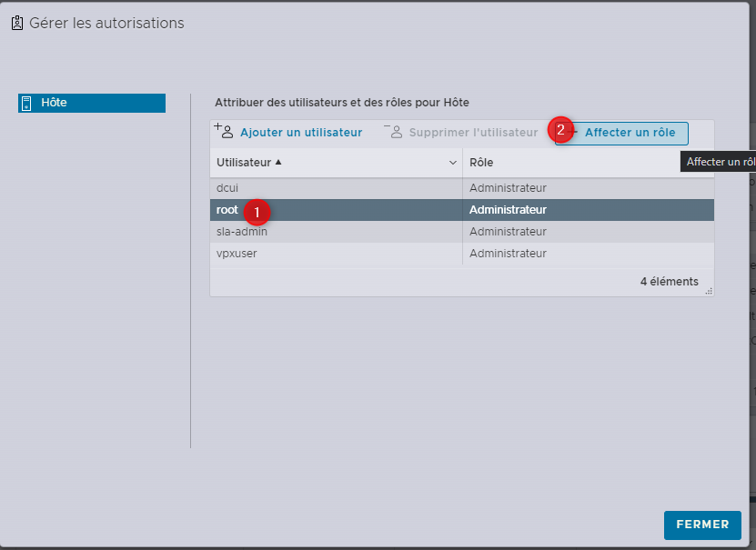Image resolution: width=756 pixels, height=550 pixels.
Task: Click the ascending sort arrow on Utilisateur
Action: click(x=278, y=163)
